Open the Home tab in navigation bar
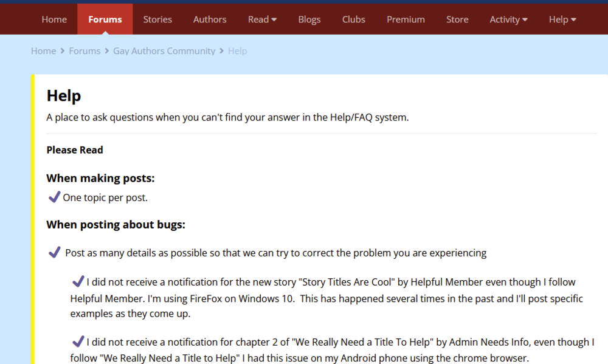This screenshot has height=364, width=608. click(54, 19)
